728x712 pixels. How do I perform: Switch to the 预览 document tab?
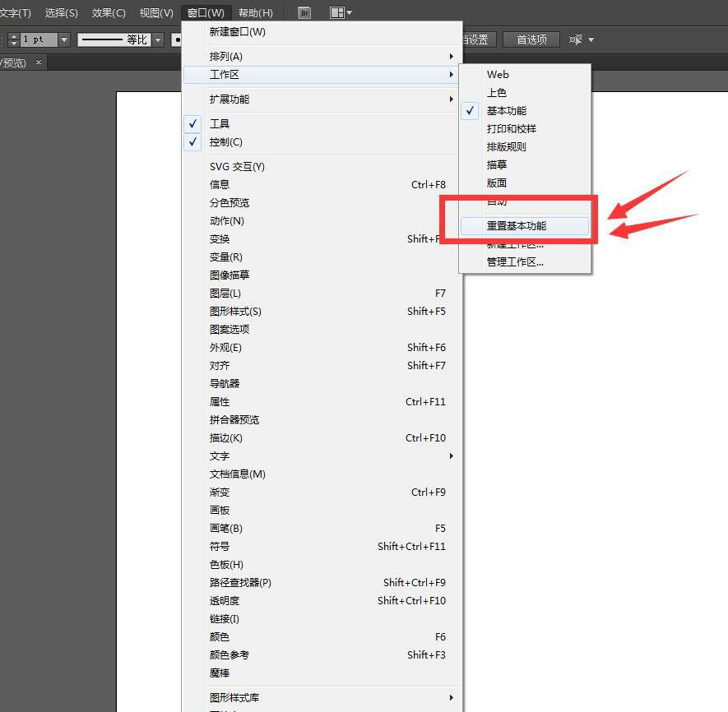coord(12,62)
